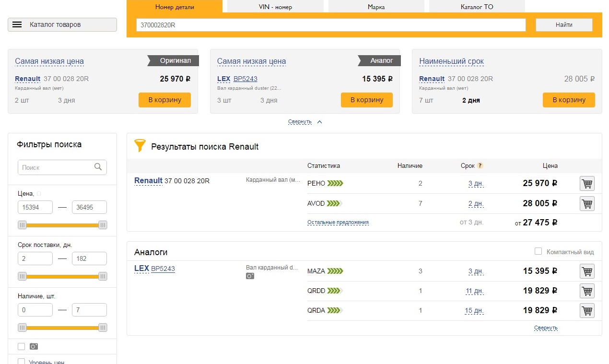Switch to the VIN - номер tab
This screenshot has height=364, width=609.
[275, 7]
